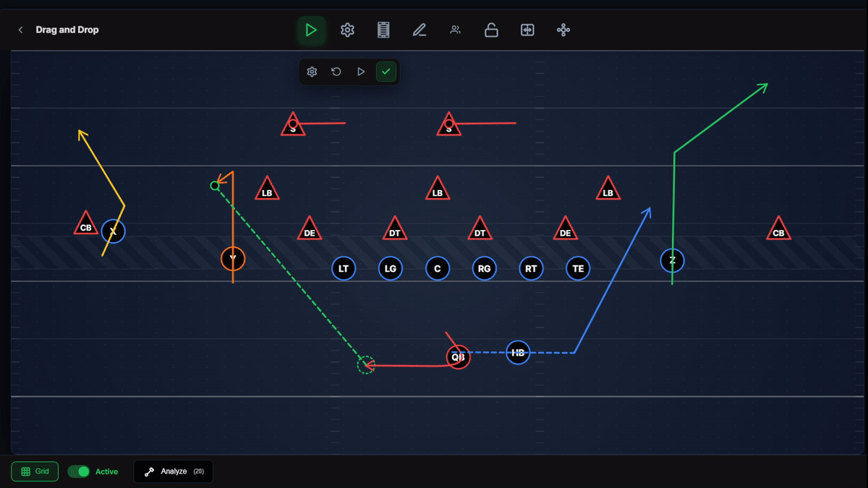Select the pencil draw tool
Viewport: 868px width, 488px height.
[419, 30]
